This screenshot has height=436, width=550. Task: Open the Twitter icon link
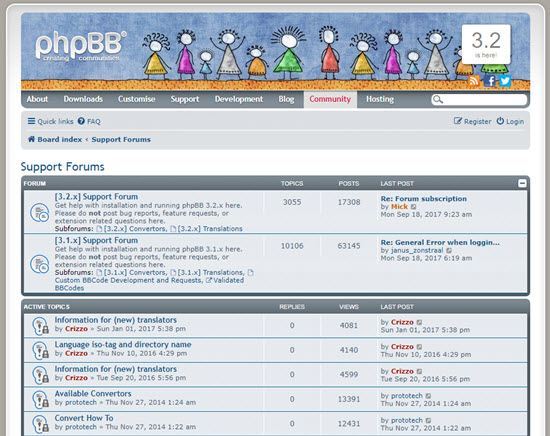tap(505, 81)
